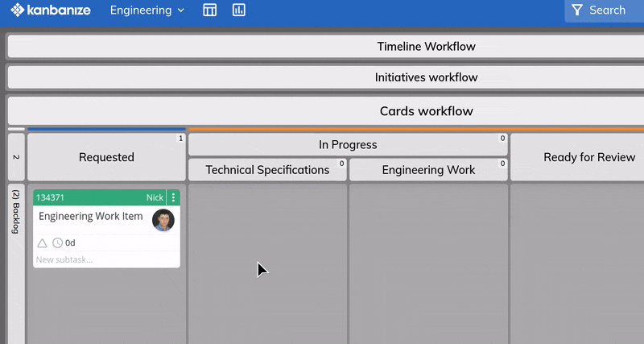
Task: Click Nick's avatar on the card
Action: point(163,220)
